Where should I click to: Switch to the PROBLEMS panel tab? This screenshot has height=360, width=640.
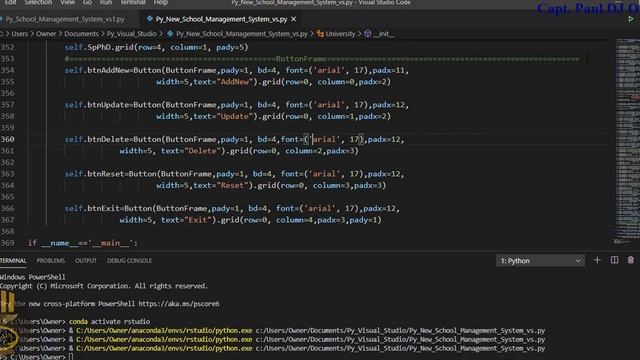click(51, 260)
